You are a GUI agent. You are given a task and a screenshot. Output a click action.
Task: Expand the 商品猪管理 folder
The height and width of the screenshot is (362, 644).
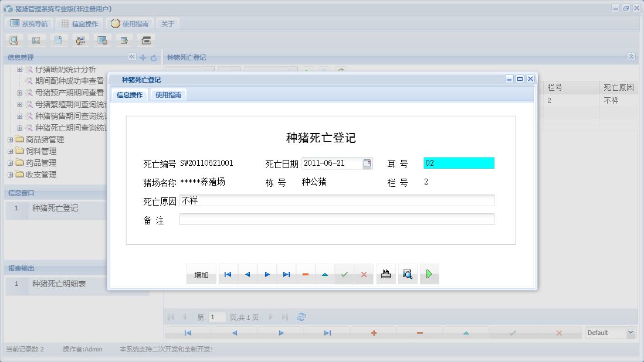click(x=11, y=140)
